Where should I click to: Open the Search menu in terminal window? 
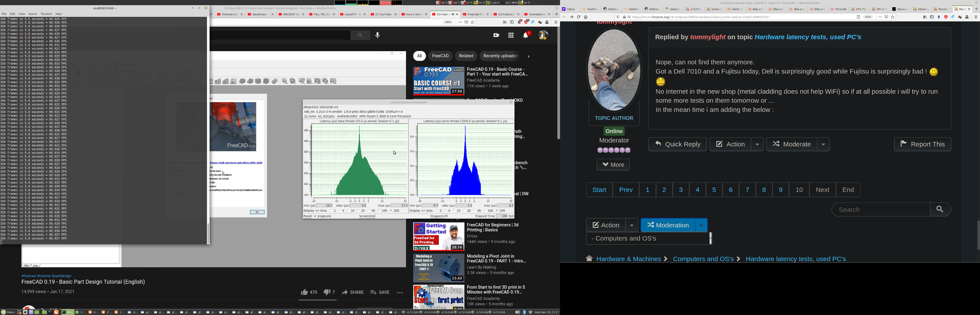33,14
